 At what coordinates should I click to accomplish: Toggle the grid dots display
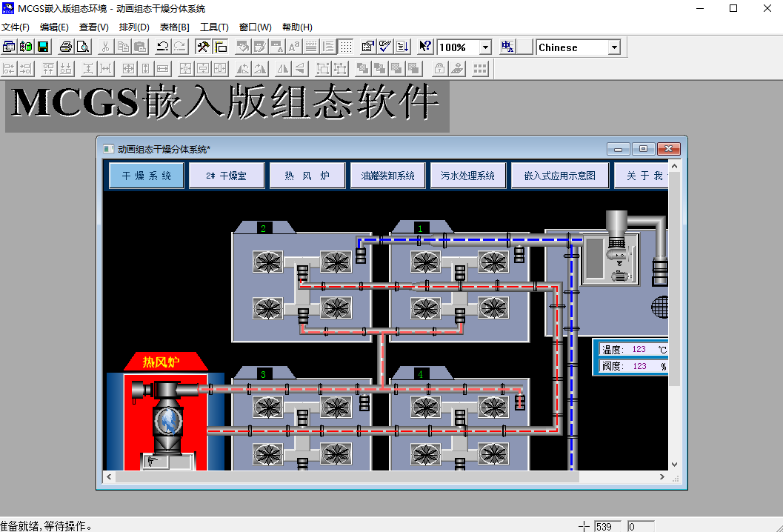coord(345,47)
